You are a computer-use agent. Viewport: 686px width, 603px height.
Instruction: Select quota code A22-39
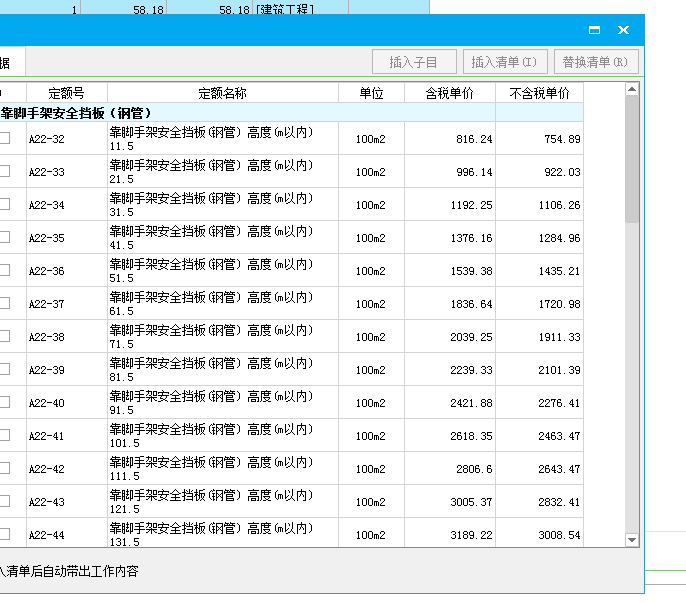[x=47, y=370]
